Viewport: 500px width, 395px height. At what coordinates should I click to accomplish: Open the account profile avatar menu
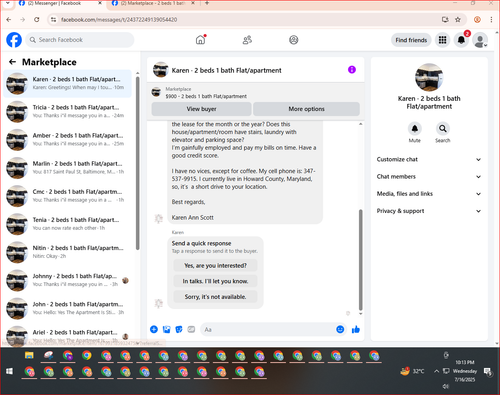click(480, 40)
